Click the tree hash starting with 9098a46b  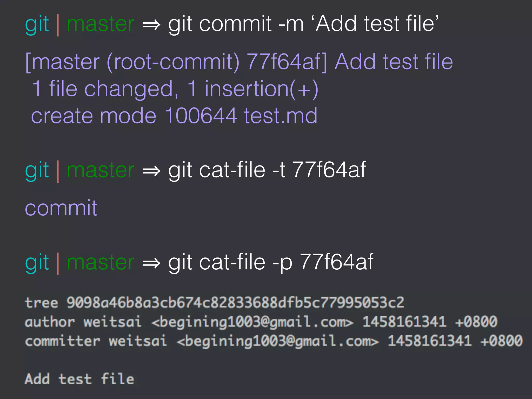point(235,303)
